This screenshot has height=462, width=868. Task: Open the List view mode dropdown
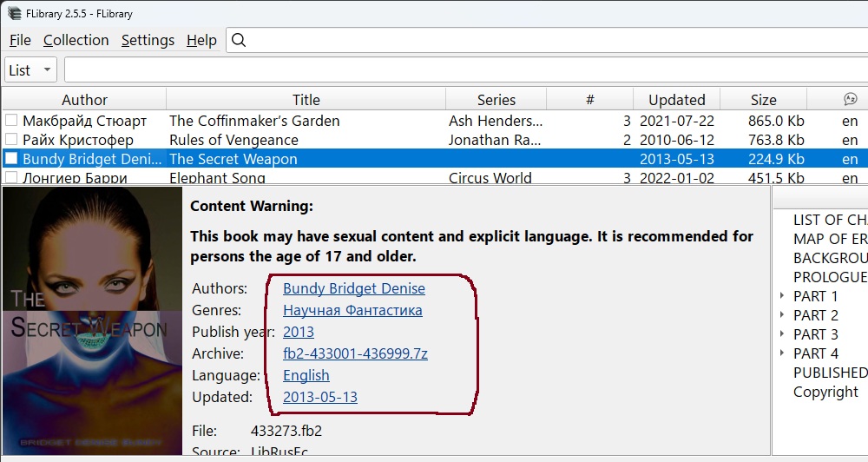(30, 69)
